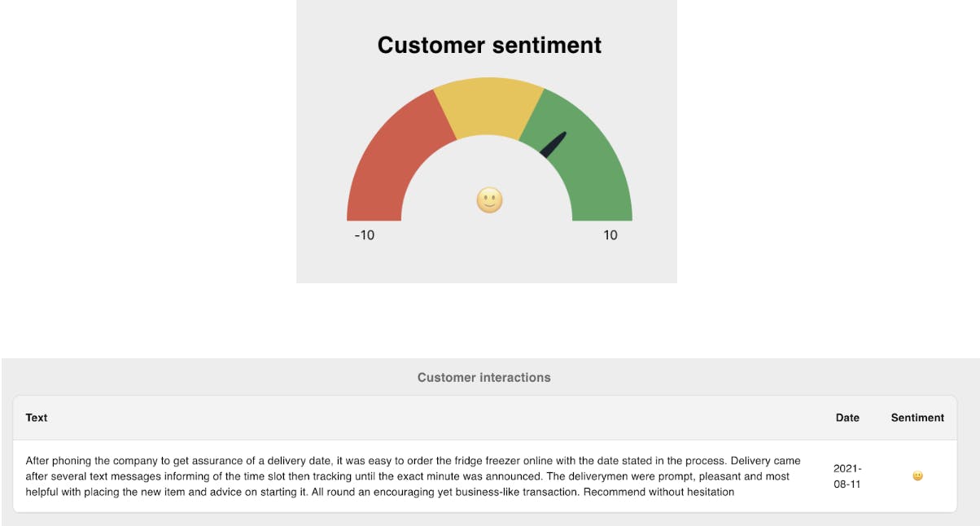Sort by the Date column header
The width and height of the screenshot is (980, 526).
847,418
